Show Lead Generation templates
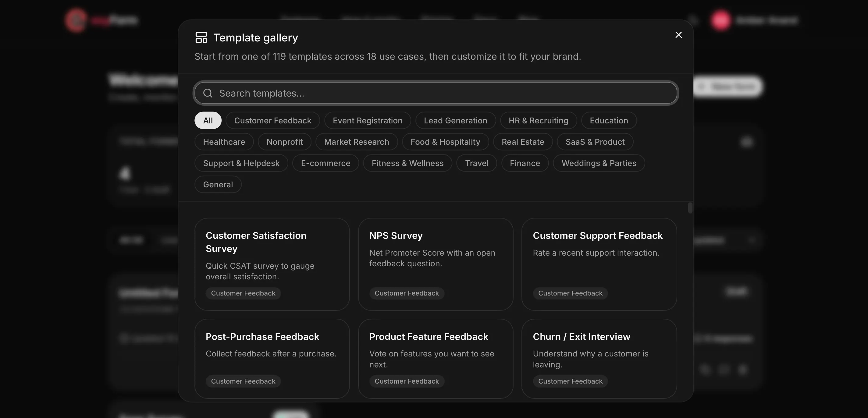Image resolution: width=868 pixels, height=418 pixels. point(455,120)
